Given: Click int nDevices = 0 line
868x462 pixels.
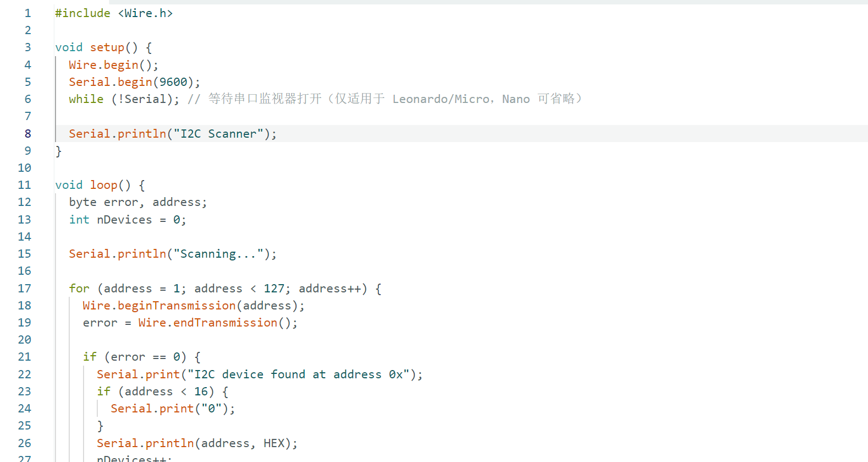Looking at the screenshot, I should (x=128, y=220).
